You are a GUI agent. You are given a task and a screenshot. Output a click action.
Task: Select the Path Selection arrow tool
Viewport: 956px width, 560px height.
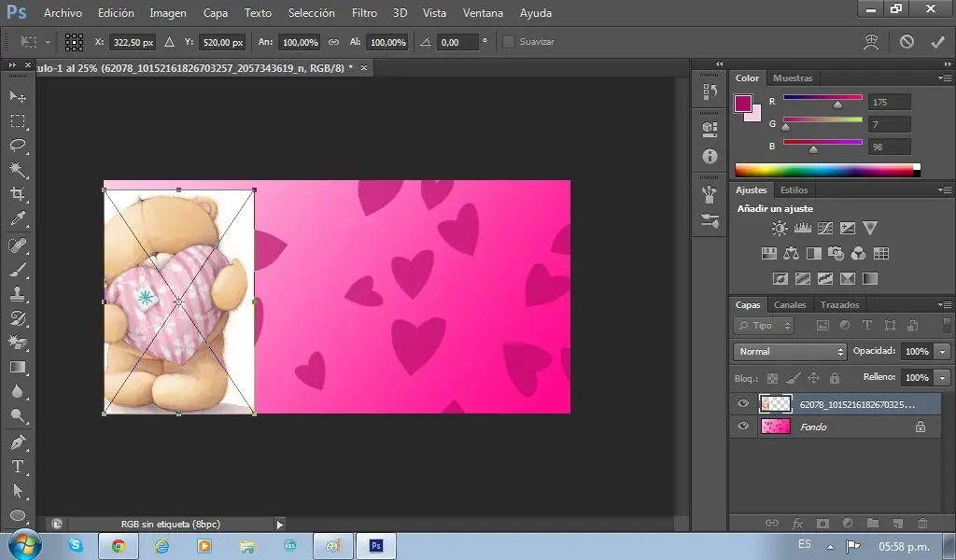pyautogui.click(x=18, y=491)
